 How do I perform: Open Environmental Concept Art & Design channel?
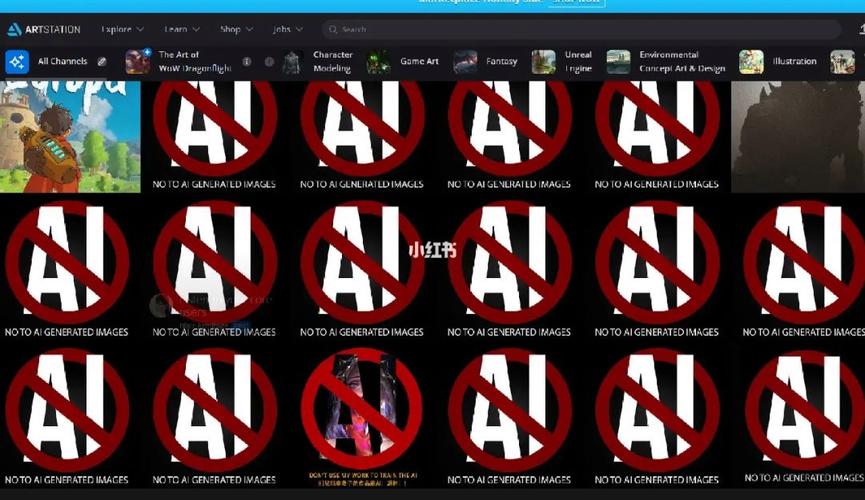(666, 61)
